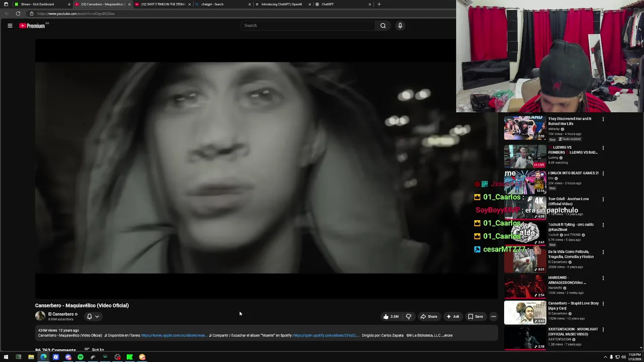Image resolution: width=644 pixels, height=362 pixels.
Task: Open I SNUCK INTO BEAST GAMES thumbnail
Action: click(525, 182)
